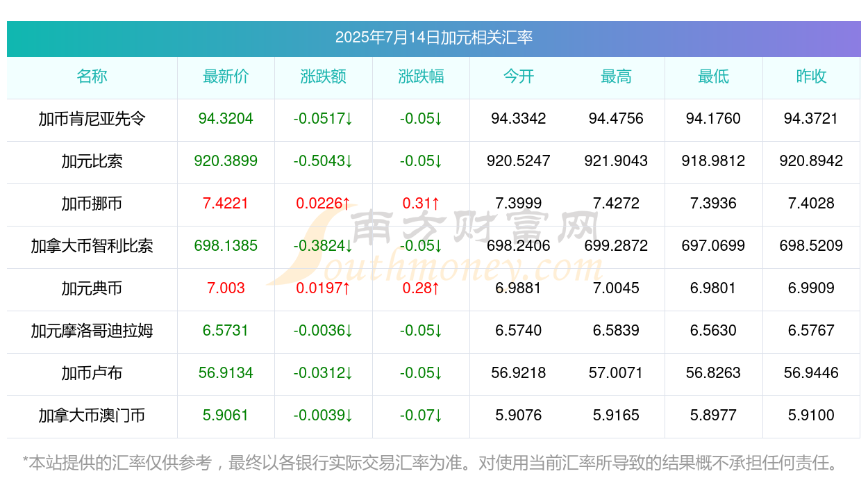Image resolution: width=868 pixels, height=485 pixels.
Task: Select the 加币卢布 row name
Action: click(x=92, y=373)
